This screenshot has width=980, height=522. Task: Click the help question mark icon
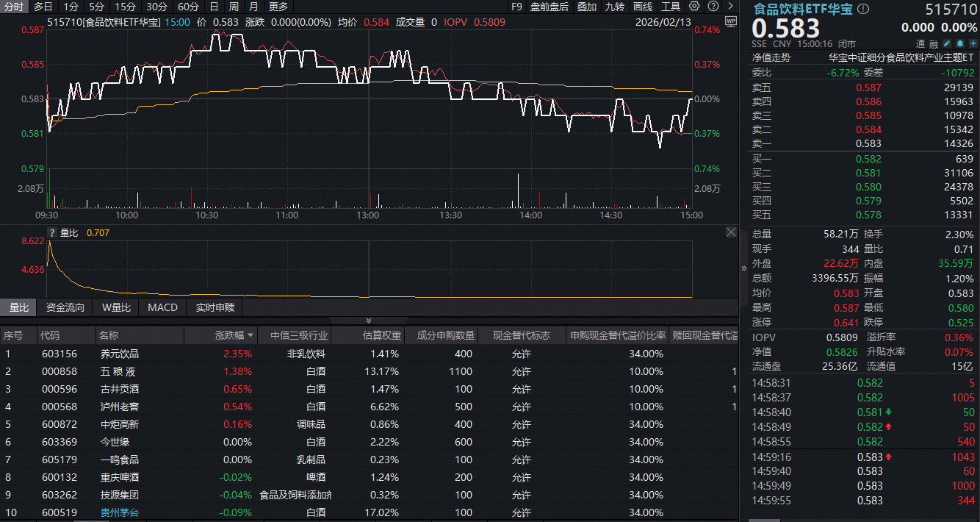pyautogui.click(x=713, y=7)
